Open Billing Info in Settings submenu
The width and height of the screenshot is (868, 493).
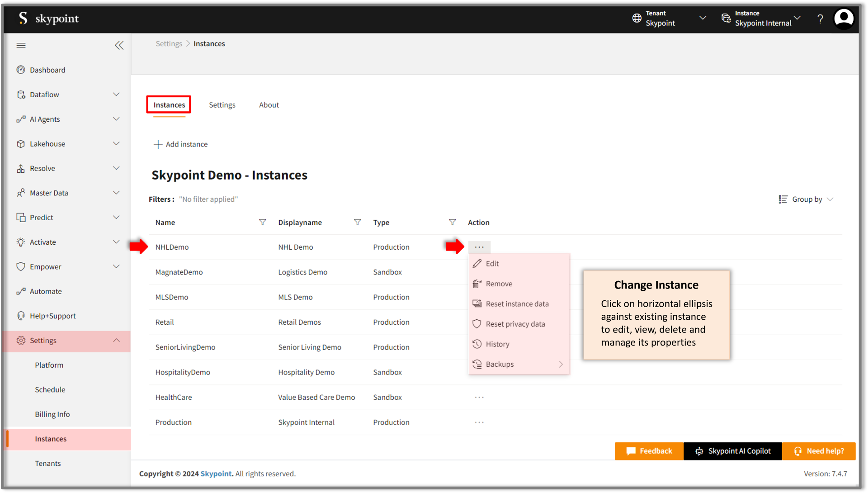coord(52,414)
